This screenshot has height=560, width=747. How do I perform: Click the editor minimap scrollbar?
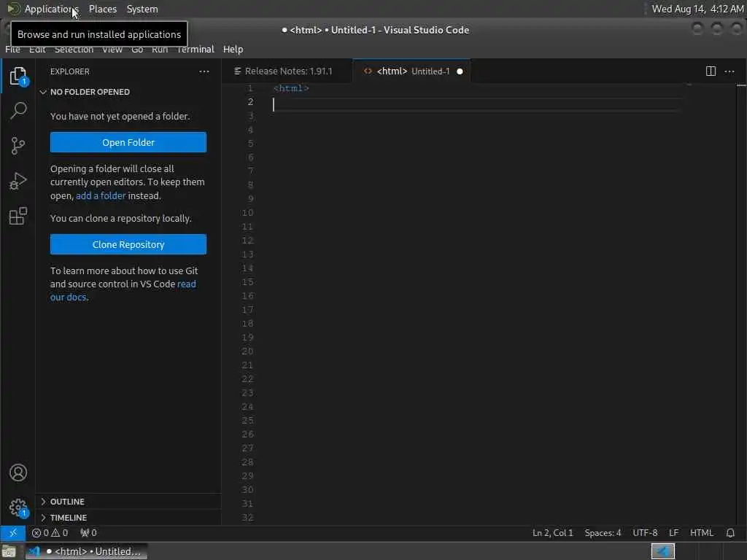click(741, 305)
